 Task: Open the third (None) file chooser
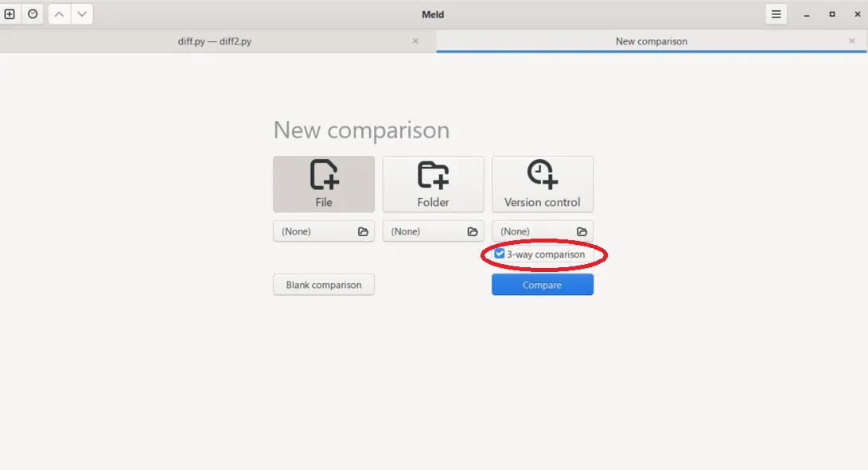pyautogui.click(x=543, y=231)
